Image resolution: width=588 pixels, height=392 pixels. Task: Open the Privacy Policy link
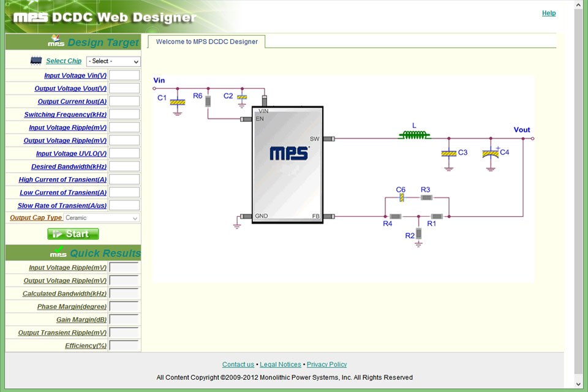point(326,364)
